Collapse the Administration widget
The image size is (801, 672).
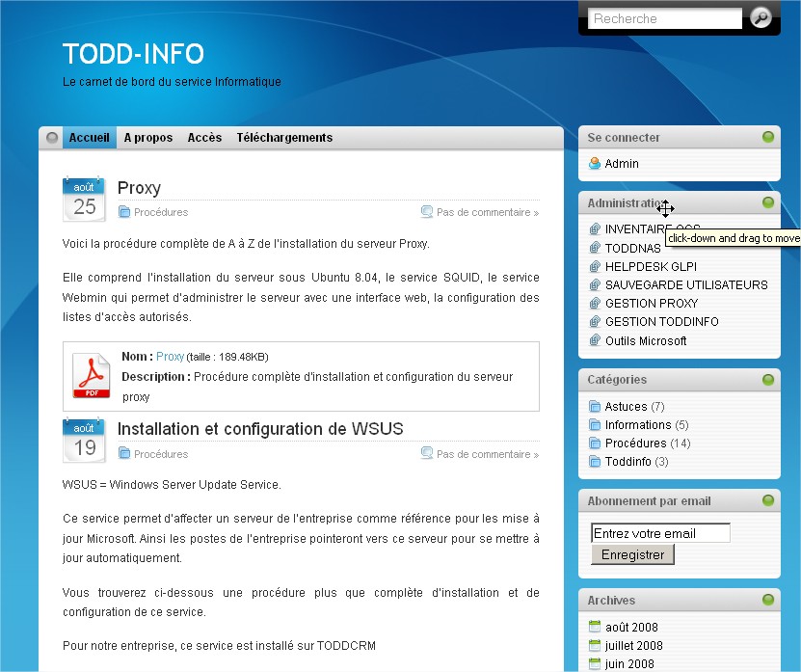768,202
